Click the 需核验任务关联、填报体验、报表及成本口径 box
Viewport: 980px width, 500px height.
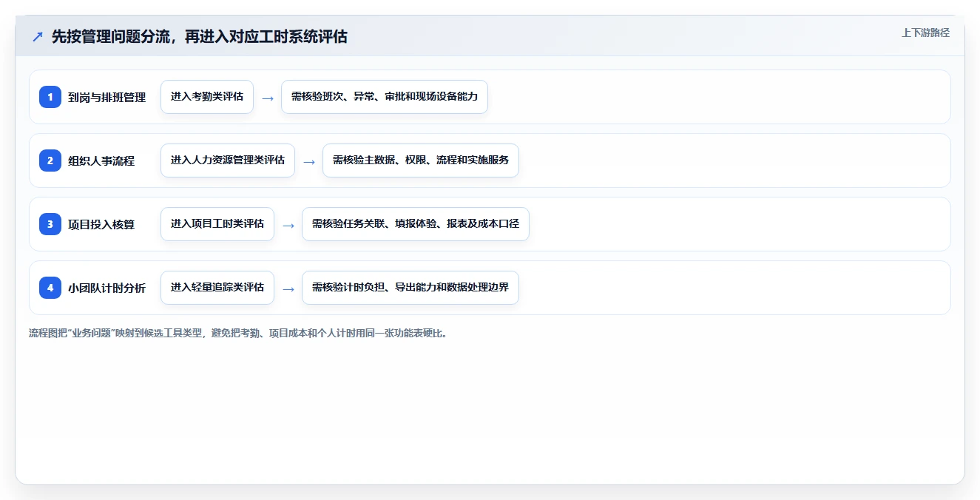pos(416,224)
